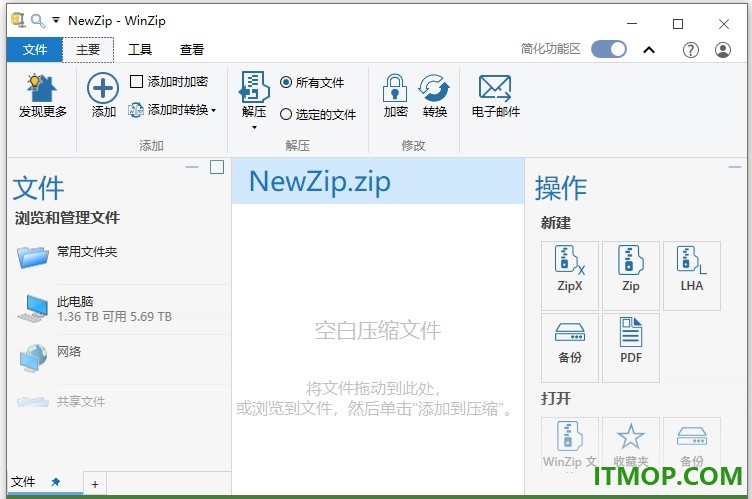Switch to the 查看 ribbon tab
The height and width of the screenshot is (499, 752).
pos(192,49)
